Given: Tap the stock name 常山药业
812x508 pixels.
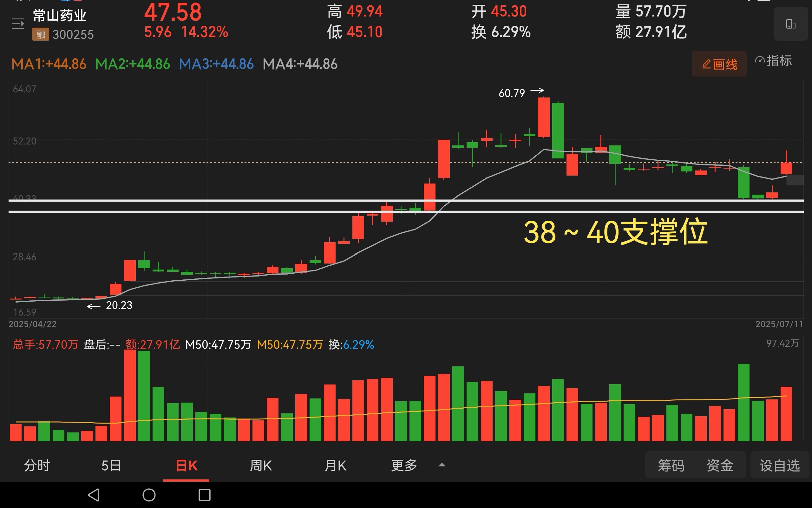Looking at the screenshot, I should coord(60,15).
